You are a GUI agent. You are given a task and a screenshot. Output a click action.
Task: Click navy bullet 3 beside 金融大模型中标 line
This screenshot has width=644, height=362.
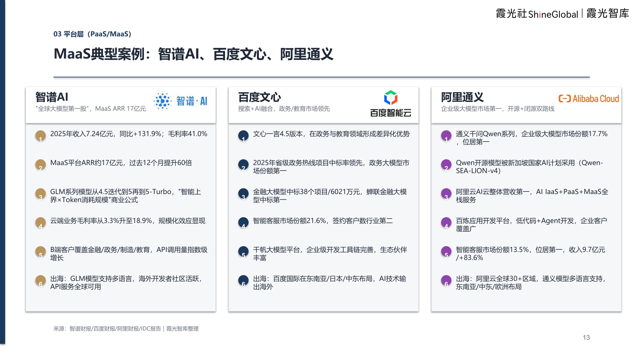coord(243,194)
